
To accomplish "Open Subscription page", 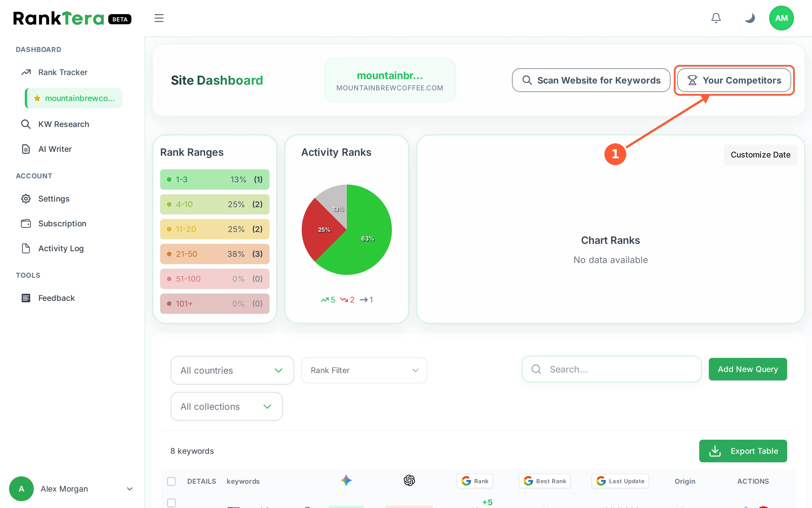I will coord(62,224).
